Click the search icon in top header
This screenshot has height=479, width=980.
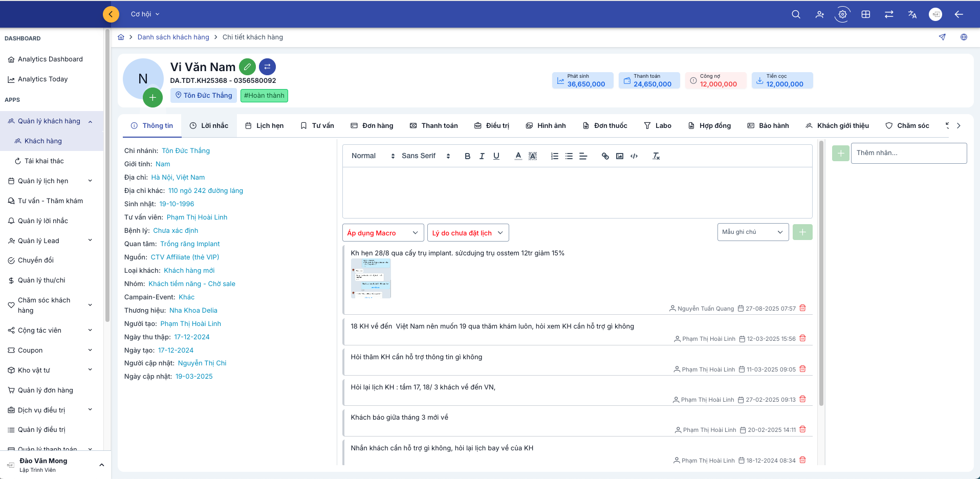[796, 14]
